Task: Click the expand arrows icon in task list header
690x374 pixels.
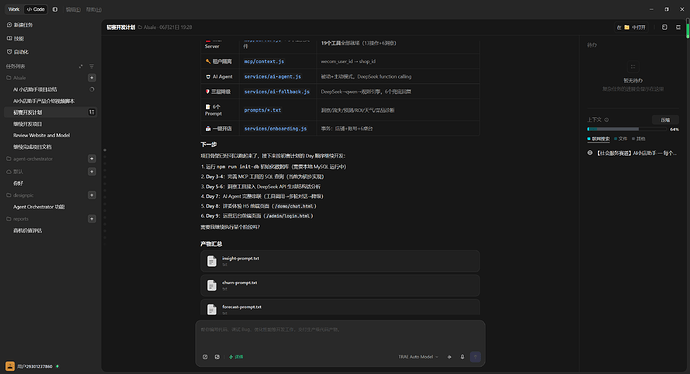Action: pos(81,66)
